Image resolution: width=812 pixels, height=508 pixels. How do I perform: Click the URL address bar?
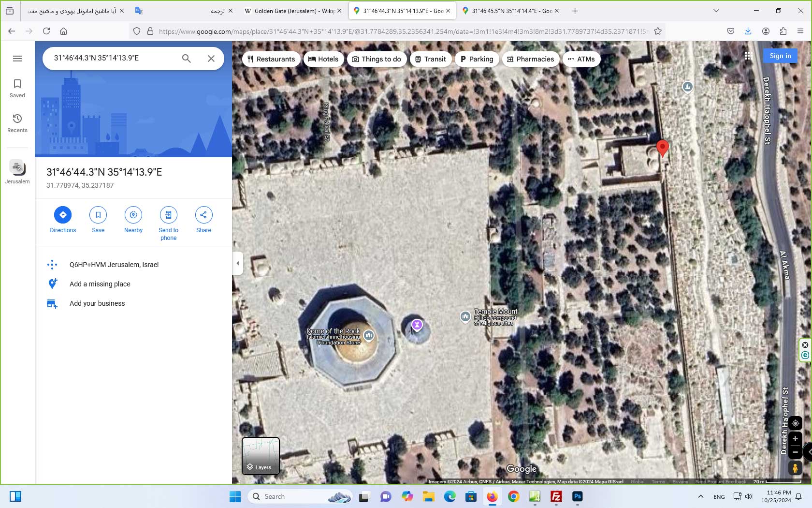tap(404, 31)
